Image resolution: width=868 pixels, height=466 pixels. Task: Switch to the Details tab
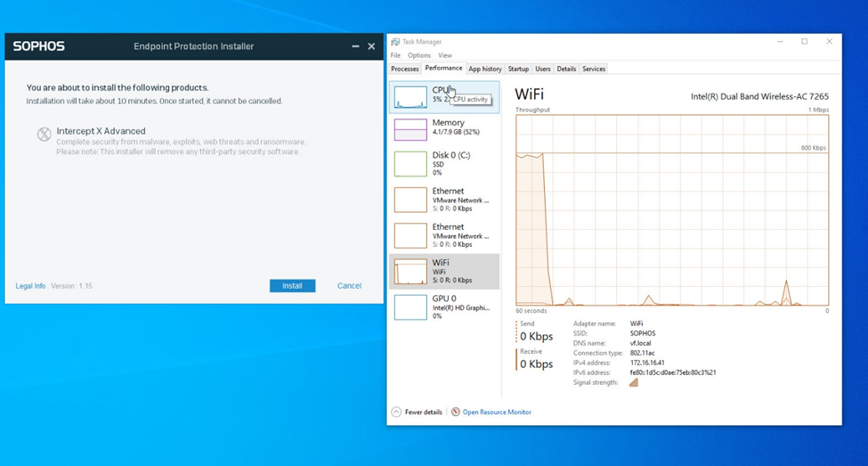[566, 69]
